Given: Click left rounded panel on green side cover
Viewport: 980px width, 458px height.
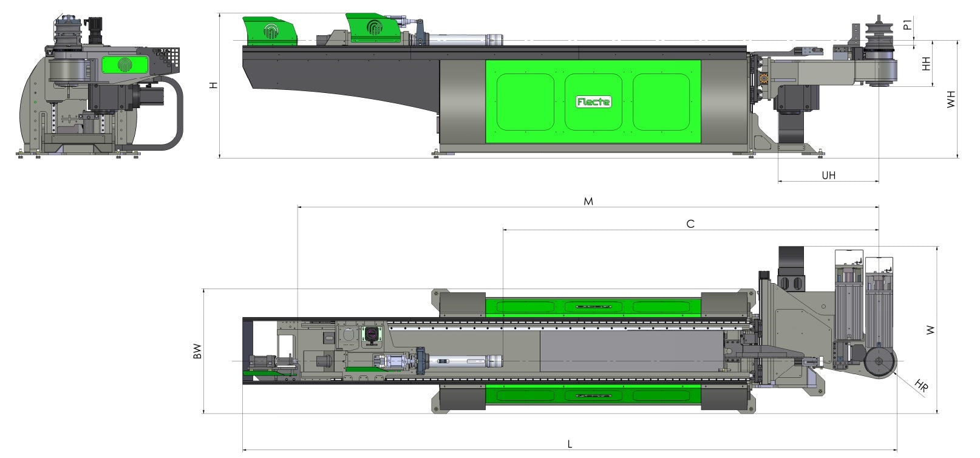Looking at the screenshot, I should point(525,102).
